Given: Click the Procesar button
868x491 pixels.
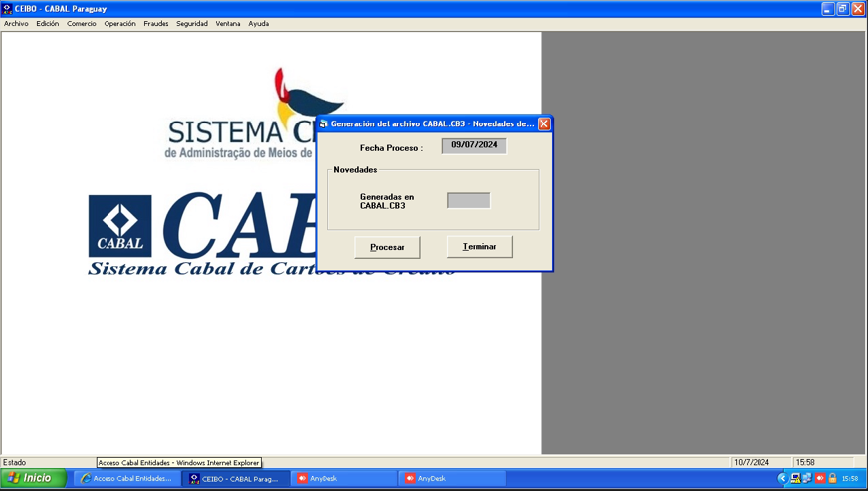Looking at the screenshot, I should [x=387, y=247].
